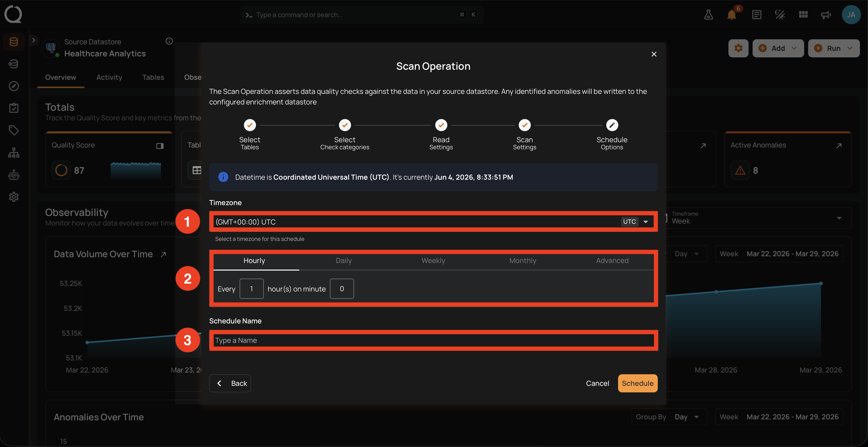Go to the Select Tables step
868x447 pixels.
pos(250,134)
